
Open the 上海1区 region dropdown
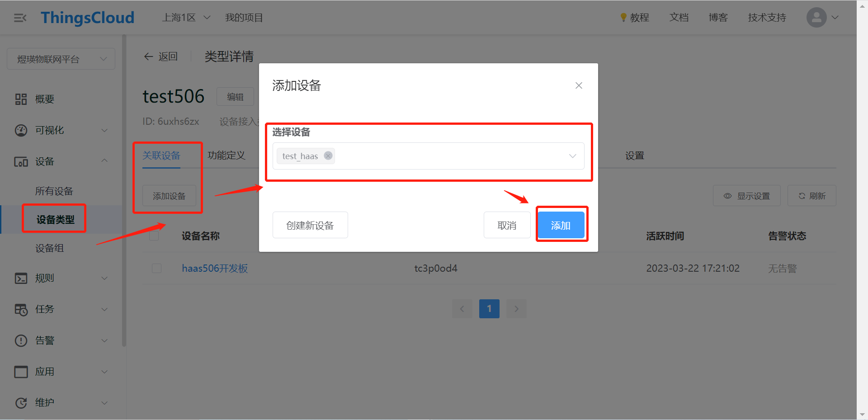point(186,18)
